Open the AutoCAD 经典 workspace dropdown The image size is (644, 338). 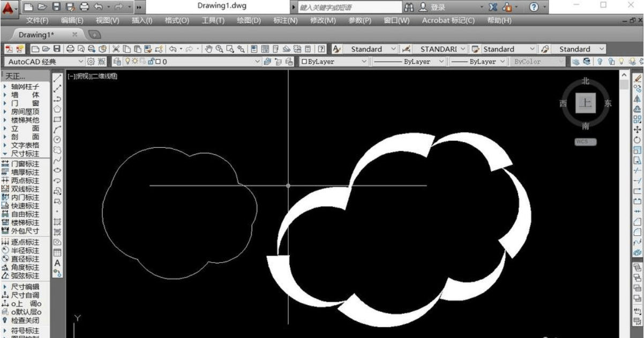[x=81, y=62]
